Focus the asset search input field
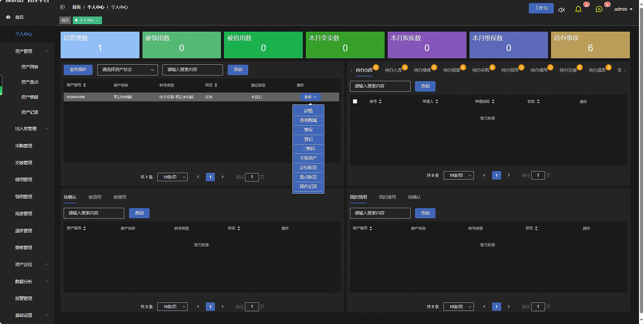 click(192, 70)
